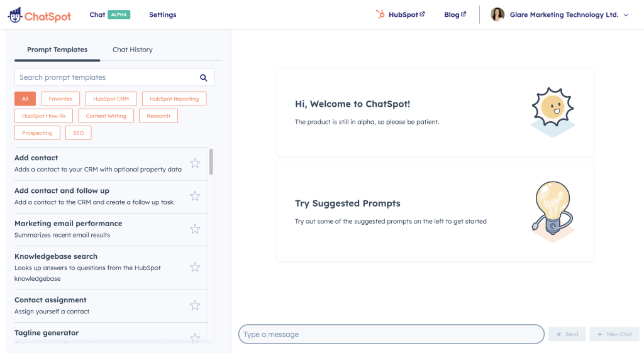
Task: Expand the Glare Marketing Technology account dropdown
Action: 626,15
